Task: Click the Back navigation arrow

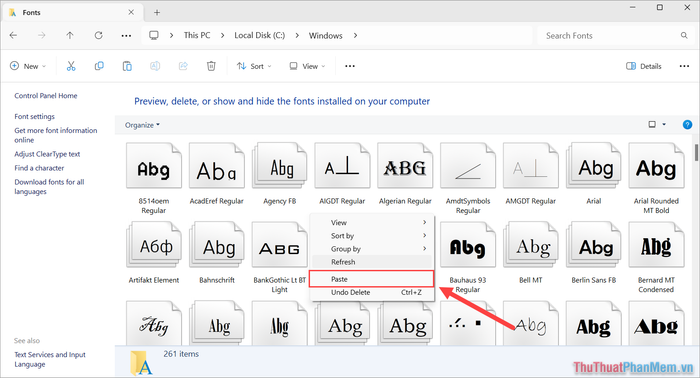Action: 13,35
